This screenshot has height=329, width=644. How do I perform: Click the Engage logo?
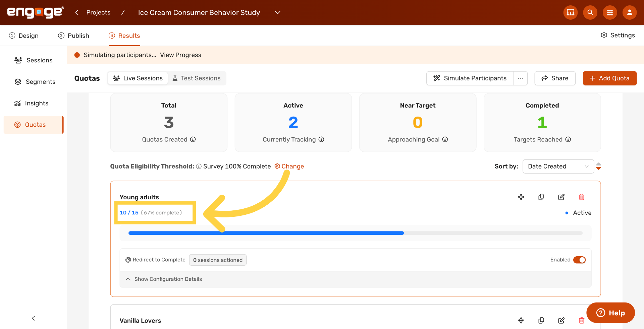pos(36,12)
